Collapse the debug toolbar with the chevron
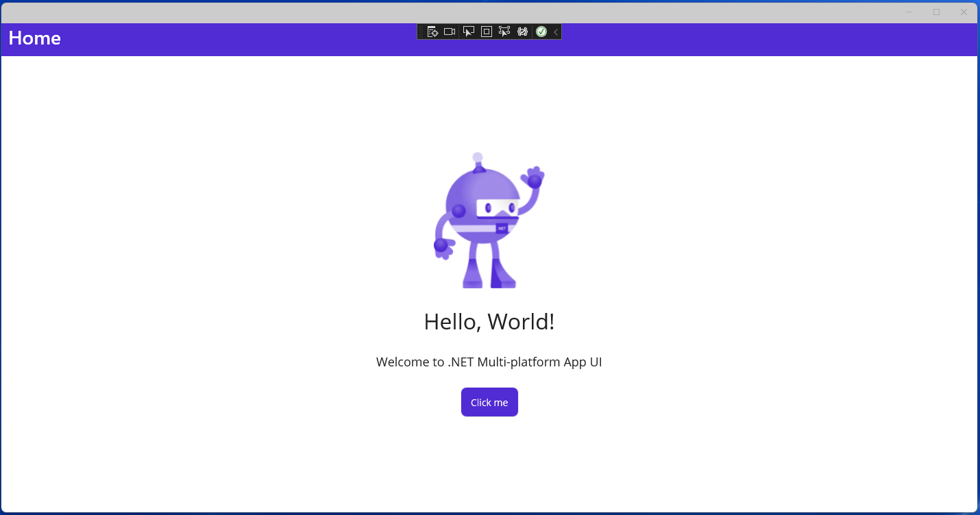980x515 pixels. click(x=556, y=32)
